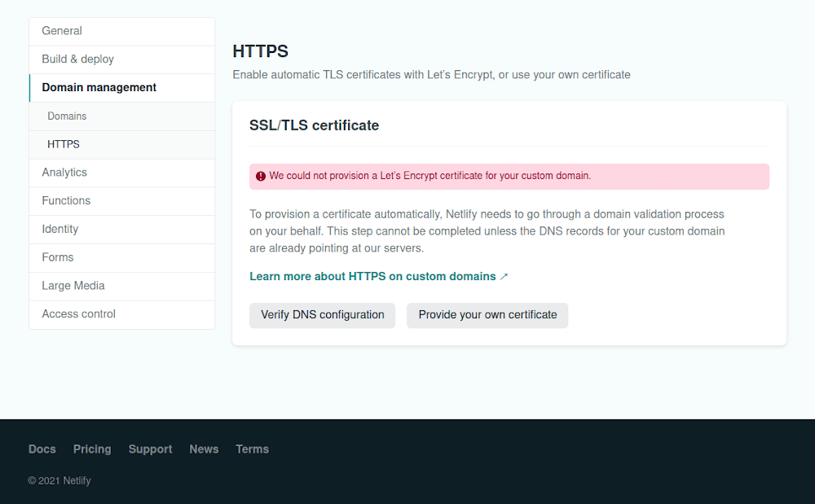The height and width of the screenshot is (504, 815).
Task: Click Provide your own certificate
Action: point(487,315)
